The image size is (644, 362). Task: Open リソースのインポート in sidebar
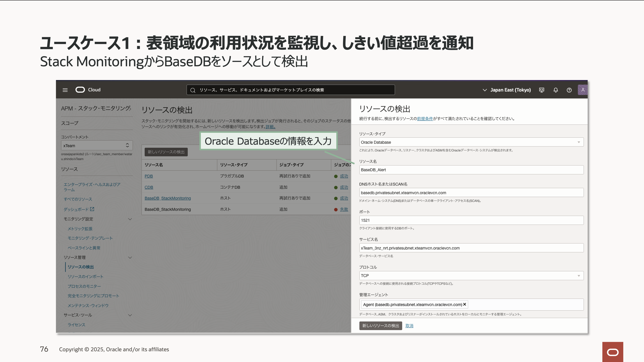pos(85,276)
